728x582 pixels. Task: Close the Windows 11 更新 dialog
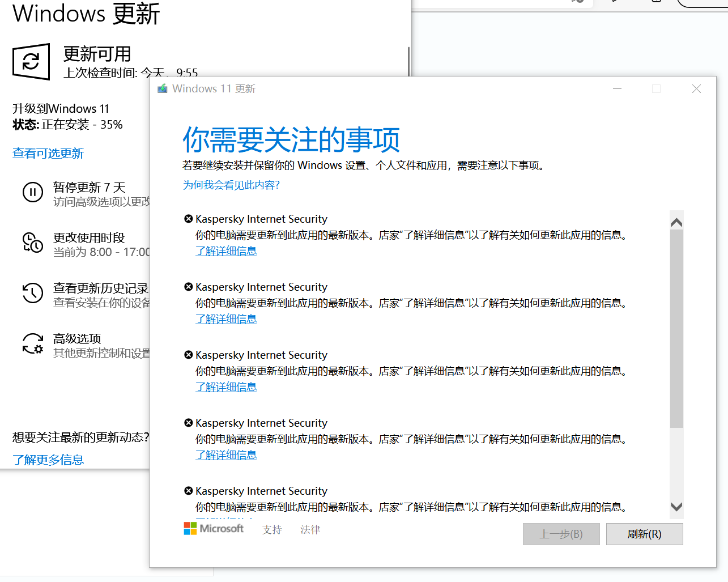(x=697, y=89)
